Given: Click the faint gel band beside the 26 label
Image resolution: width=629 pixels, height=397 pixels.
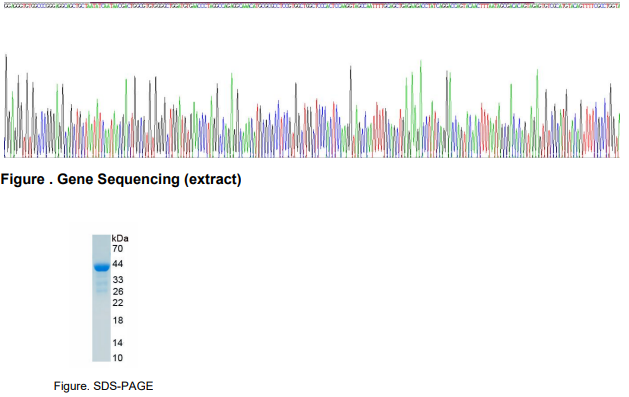Looking at the screenshot, I should [101, 290].
